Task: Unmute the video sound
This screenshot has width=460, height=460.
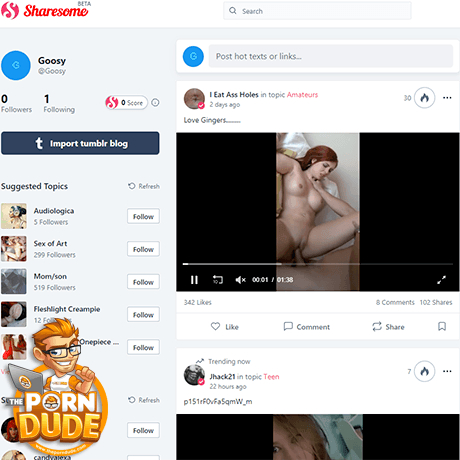Action: 240,280
